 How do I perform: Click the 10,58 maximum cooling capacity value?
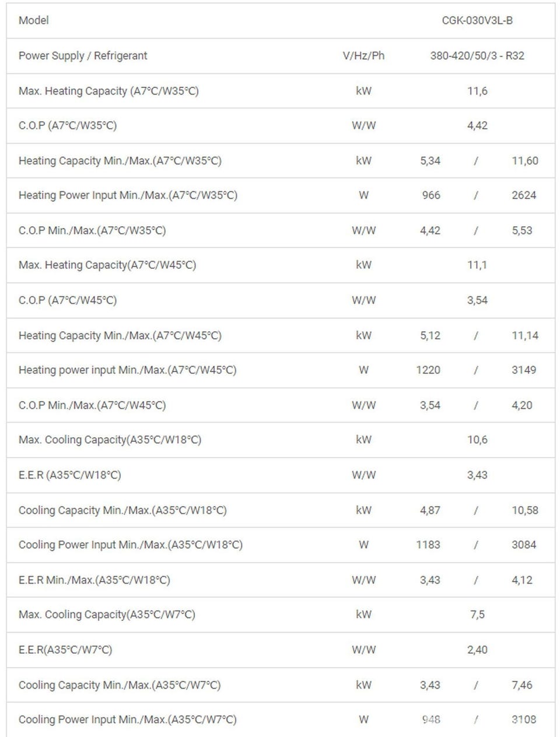524,510
